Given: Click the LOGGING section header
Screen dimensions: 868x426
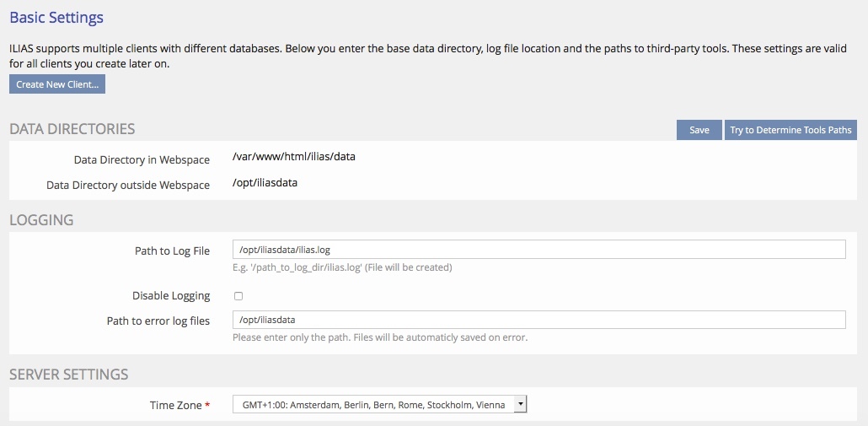Looking at the screenshot, I should [x=41, y=220].
